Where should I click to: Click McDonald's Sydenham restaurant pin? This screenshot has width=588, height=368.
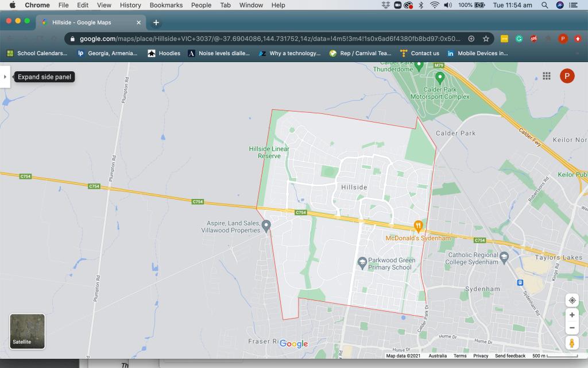pos(419,226)
